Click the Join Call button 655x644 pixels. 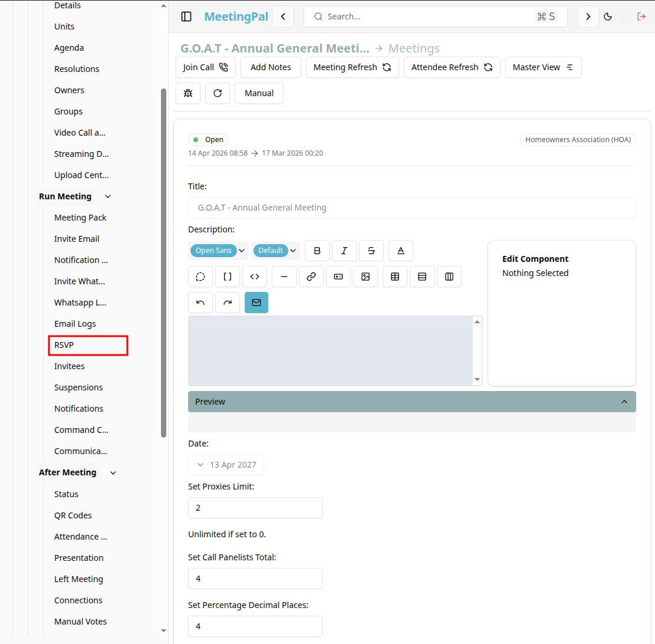(x=206, y=67)
